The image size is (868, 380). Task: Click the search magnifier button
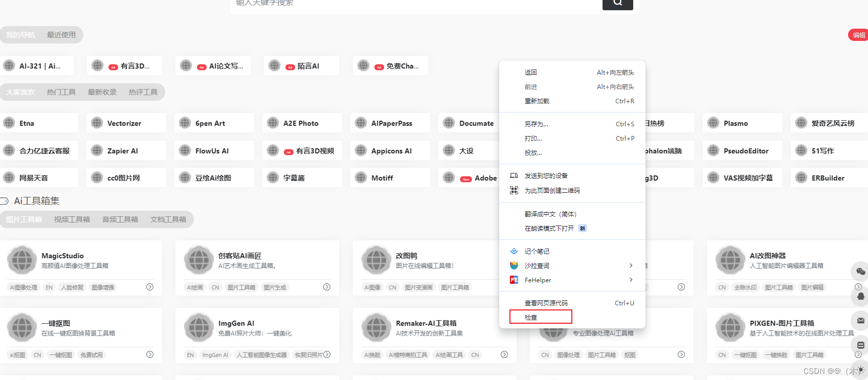click(618, 3)
